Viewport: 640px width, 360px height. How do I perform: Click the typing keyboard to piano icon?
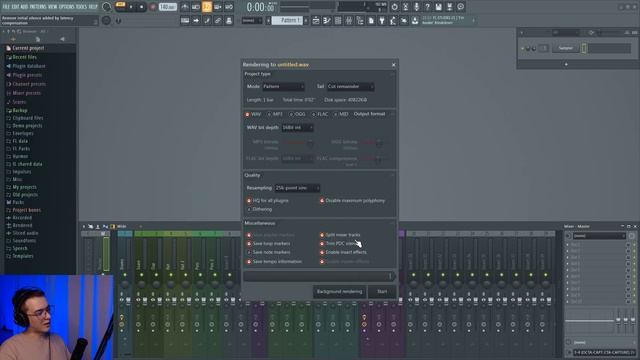coord(185,20)
